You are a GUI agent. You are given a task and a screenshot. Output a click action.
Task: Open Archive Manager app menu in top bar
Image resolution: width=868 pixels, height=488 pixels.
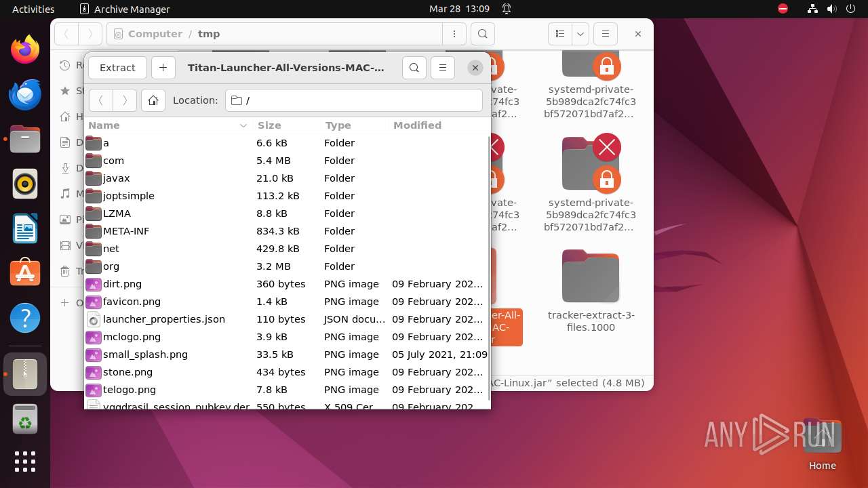click(x=125, y=9)
